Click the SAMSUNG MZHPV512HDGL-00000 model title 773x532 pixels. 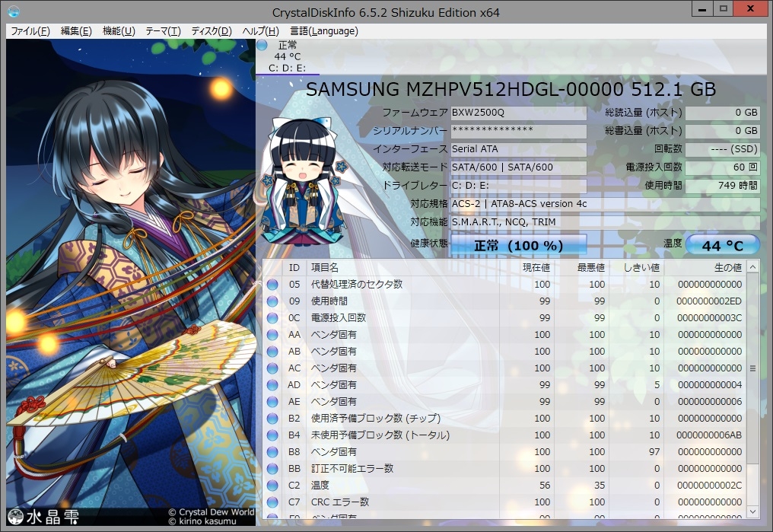(x=511, y=89)
